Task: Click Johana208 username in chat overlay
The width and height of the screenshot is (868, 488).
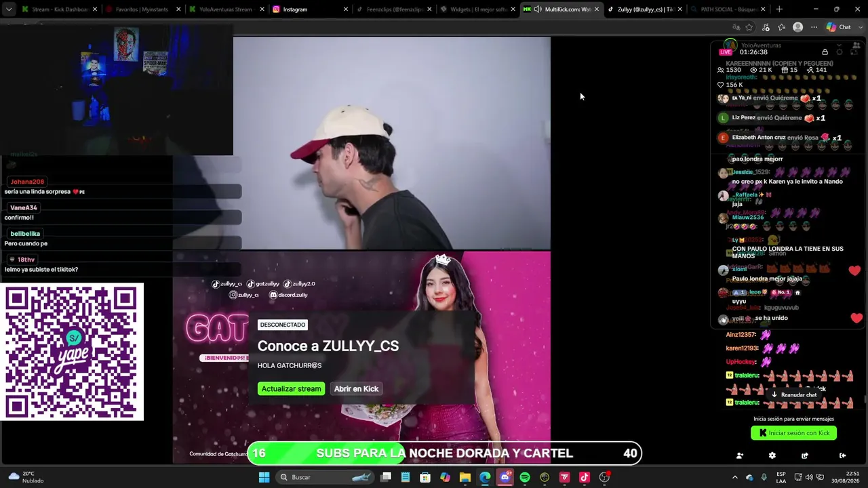Action: coord(27,182)
